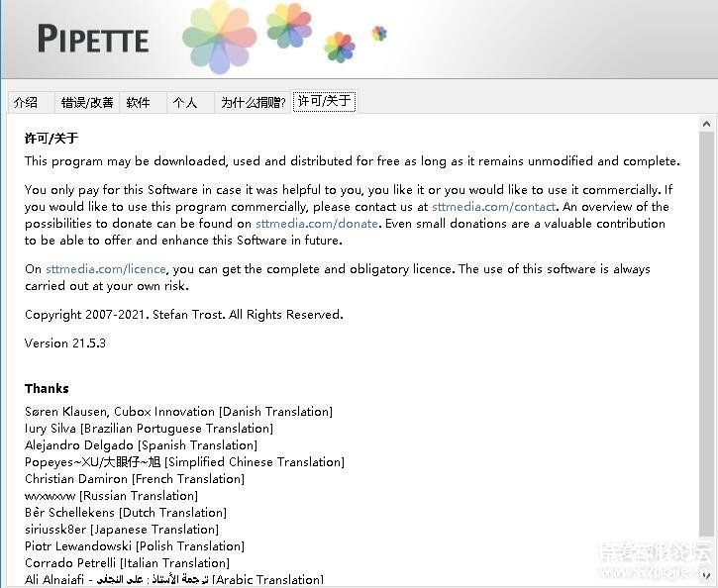Click the 'siriussk8er' Japanese Translation line

pos(122,530)
